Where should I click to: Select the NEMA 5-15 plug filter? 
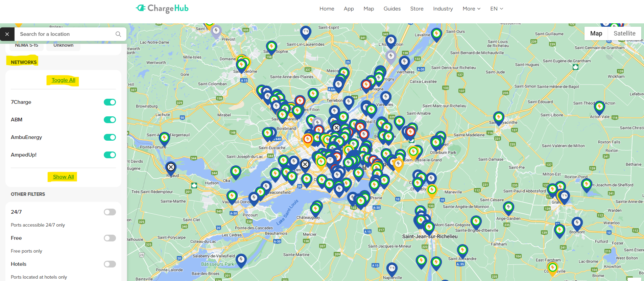click(x=27, y=46)
